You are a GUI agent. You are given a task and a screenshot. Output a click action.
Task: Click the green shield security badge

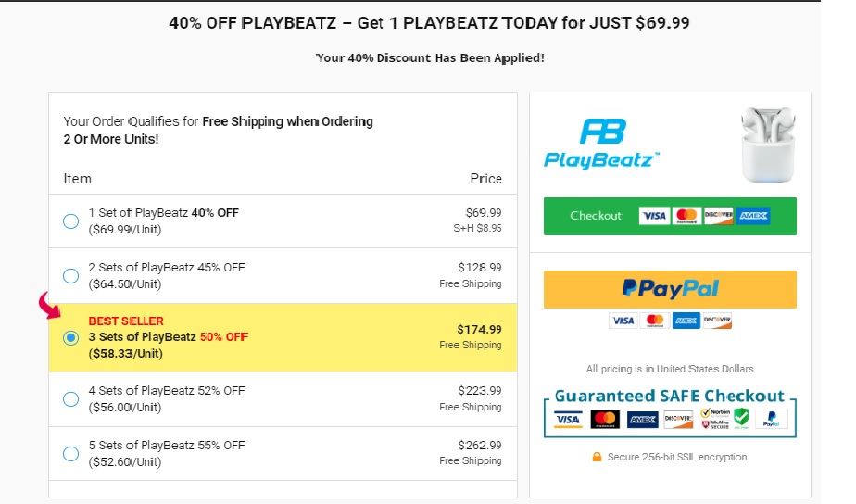tap(741, 419)
